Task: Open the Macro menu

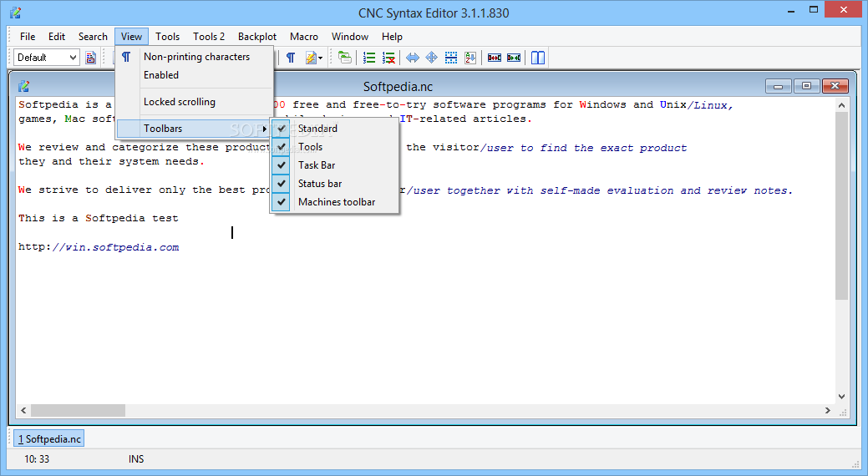Action: (304, 37)
